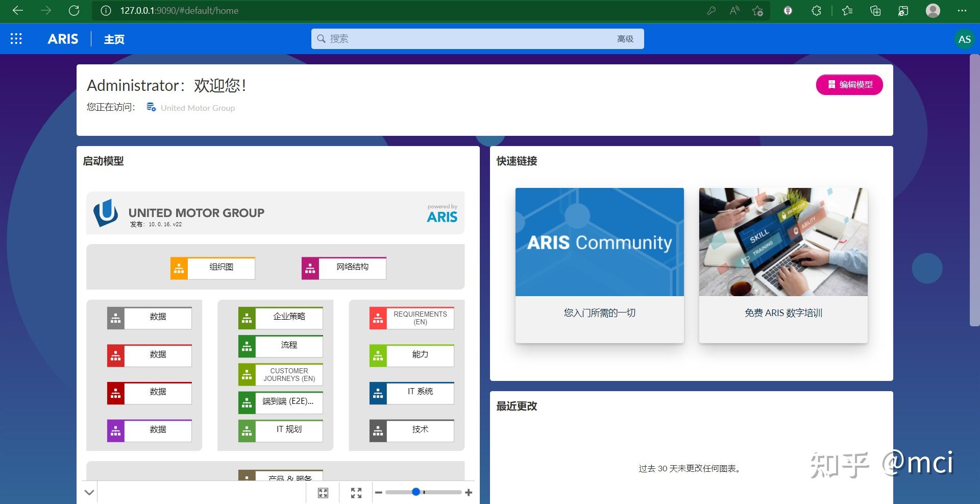The image size is (980, 504).
Task: Click the red icon beside Requirements (EN)
Action: click(x=378, y=318)
